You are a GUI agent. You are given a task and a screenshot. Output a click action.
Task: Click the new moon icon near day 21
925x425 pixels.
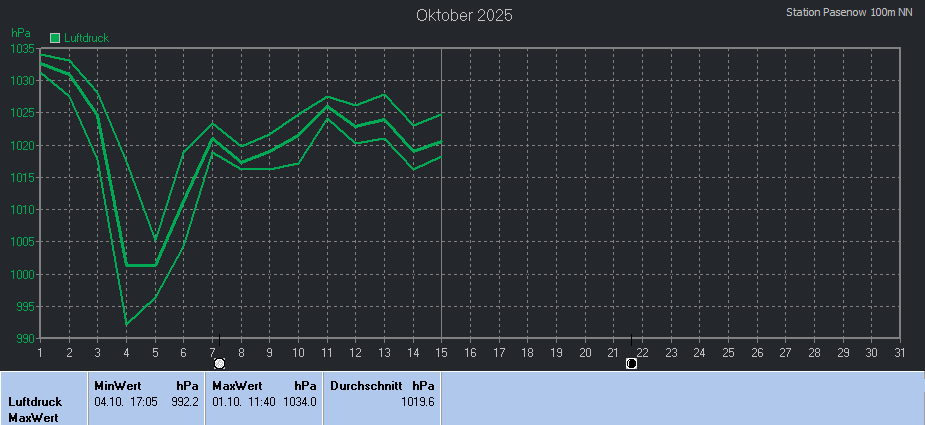(631, 363)
